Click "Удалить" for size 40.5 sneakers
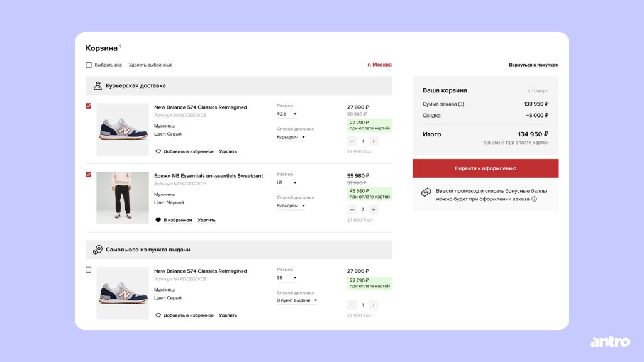 228,151
